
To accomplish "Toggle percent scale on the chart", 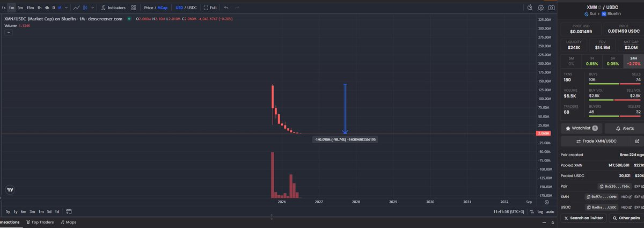I will click(x=532, y=211).
